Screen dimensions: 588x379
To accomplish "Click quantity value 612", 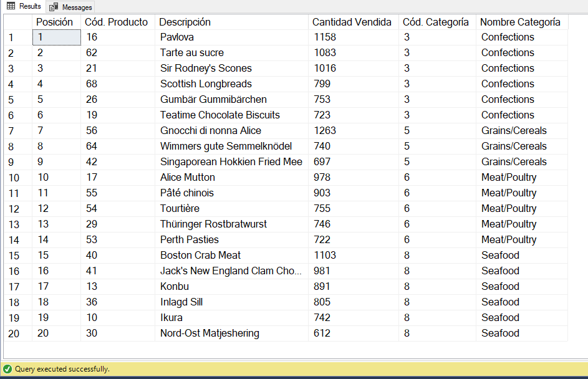I will 354,333.
